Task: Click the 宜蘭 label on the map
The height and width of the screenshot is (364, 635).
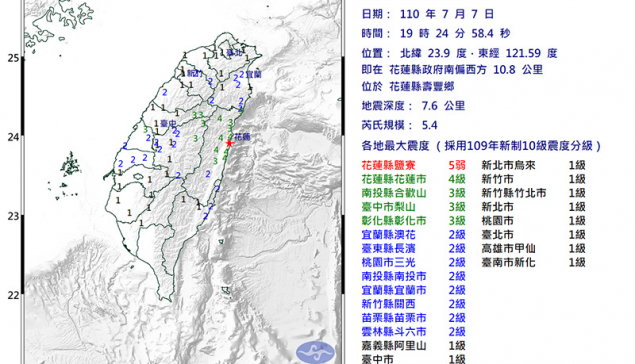Action: 254,74
